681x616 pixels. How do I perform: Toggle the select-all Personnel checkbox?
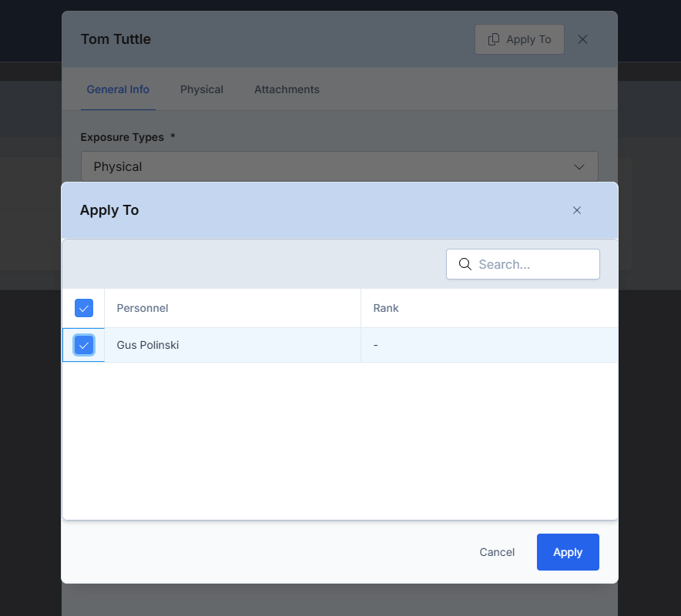[x=84, y=308]
